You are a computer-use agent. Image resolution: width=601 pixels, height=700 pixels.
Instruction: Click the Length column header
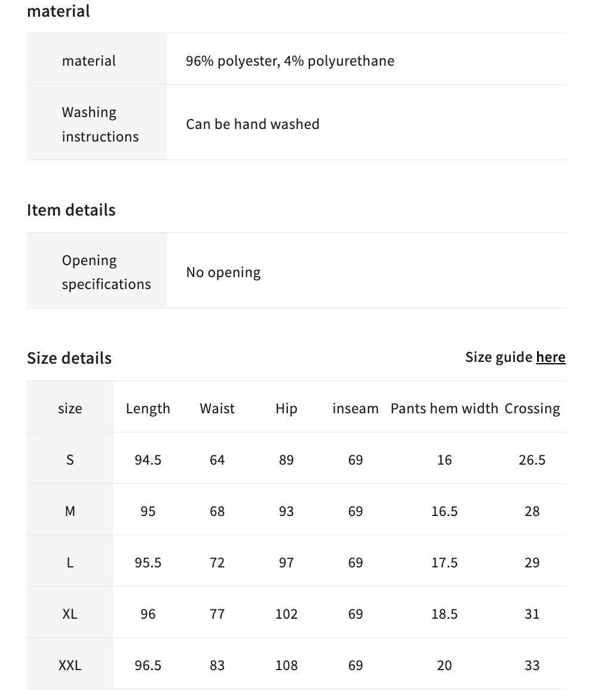pos(148,408)
